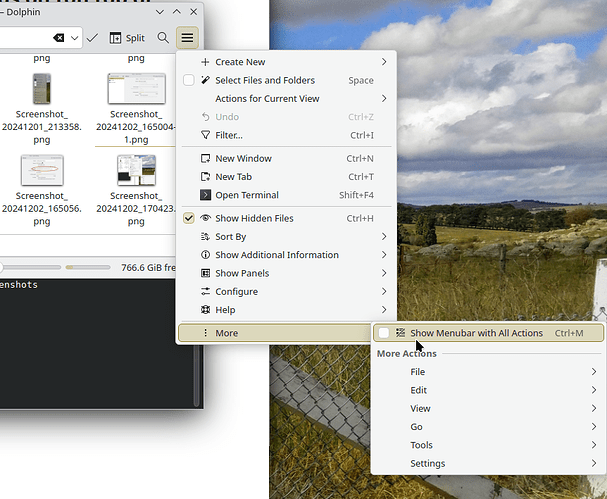Choose the Filter... menu entry
This screenshot has width=607, height=499.
click(286, 135)
